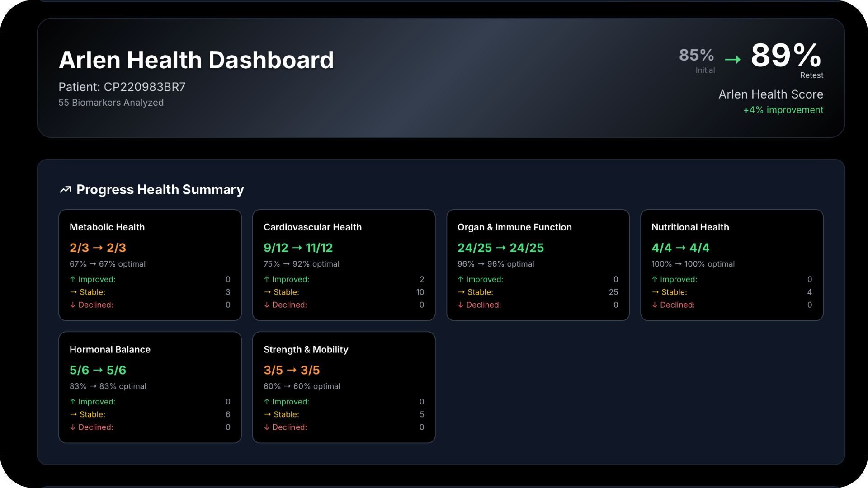Click the trending-up icon beside Progress Health Summary

coord(65,190)
